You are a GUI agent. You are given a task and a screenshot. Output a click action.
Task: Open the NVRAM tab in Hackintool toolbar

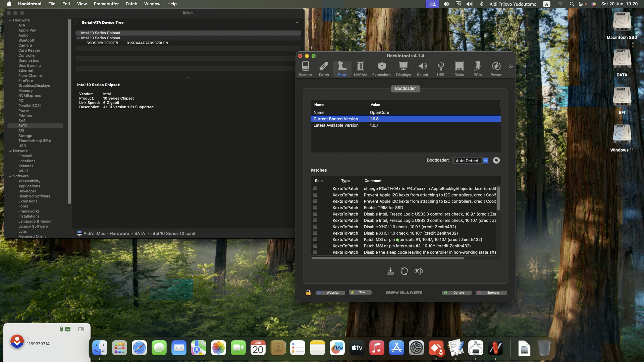tap(361, 69)
